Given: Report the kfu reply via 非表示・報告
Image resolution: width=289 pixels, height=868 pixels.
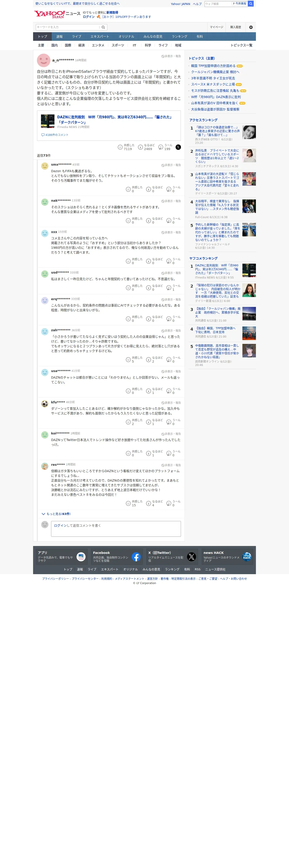Looking at the screenshot, I should [x=171, y=403].
